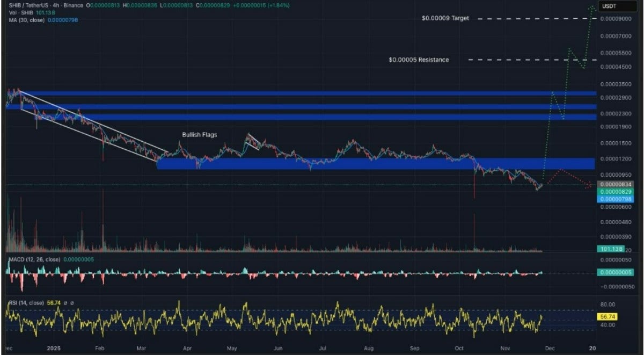Click first null-value icon beside RSI 56.74

click(65, 303)
